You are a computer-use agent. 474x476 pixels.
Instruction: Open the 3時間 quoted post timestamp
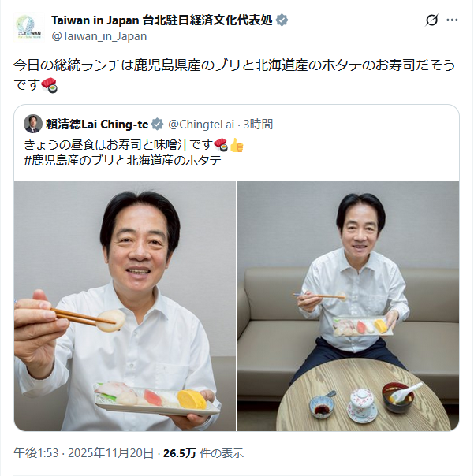pos(258,125)
